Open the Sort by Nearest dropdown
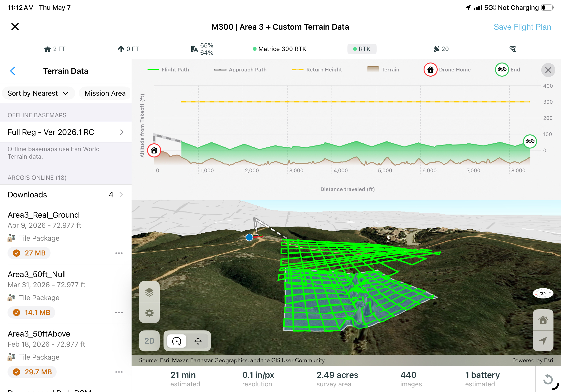The width and height of the screenshot is (561, 392). (x=38, y=93)
